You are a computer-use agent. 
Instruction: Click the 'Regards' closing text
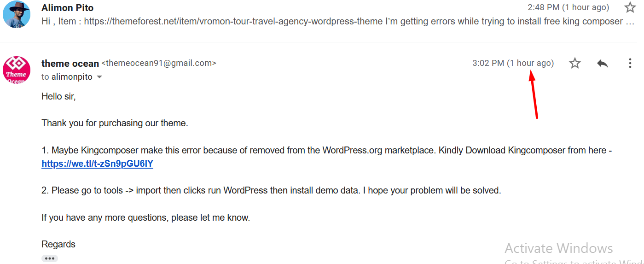pos(58,244)
